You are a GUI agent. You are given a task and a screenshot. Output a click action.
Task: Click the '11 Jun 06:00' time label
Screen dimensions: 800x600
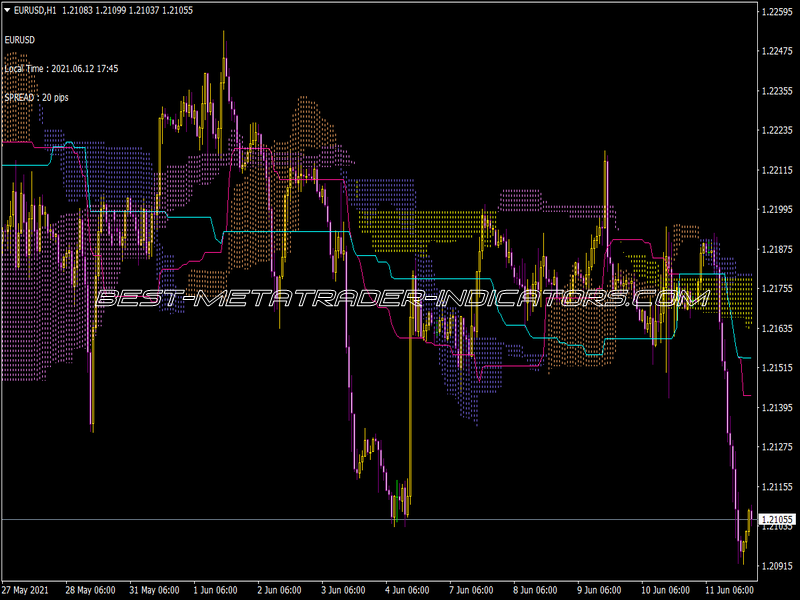[729, 590]
